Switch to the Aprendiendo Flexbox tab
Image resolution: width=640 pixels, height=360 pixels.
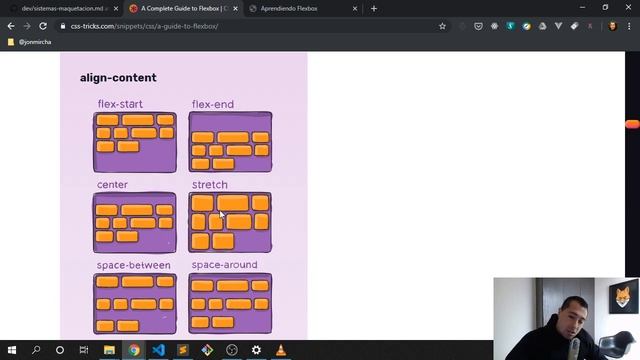[x=303, y=8]
